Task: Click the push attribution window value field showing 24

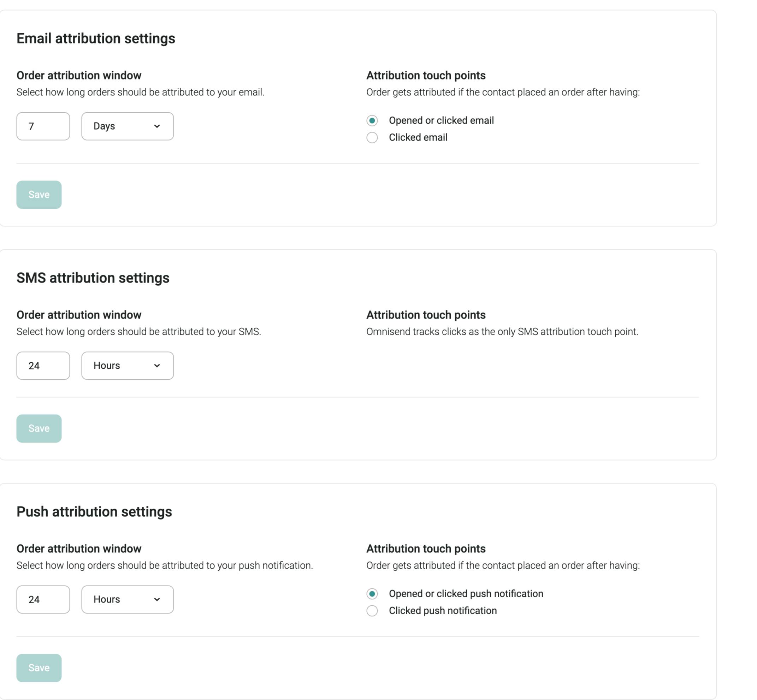Action: click(43, 599)
